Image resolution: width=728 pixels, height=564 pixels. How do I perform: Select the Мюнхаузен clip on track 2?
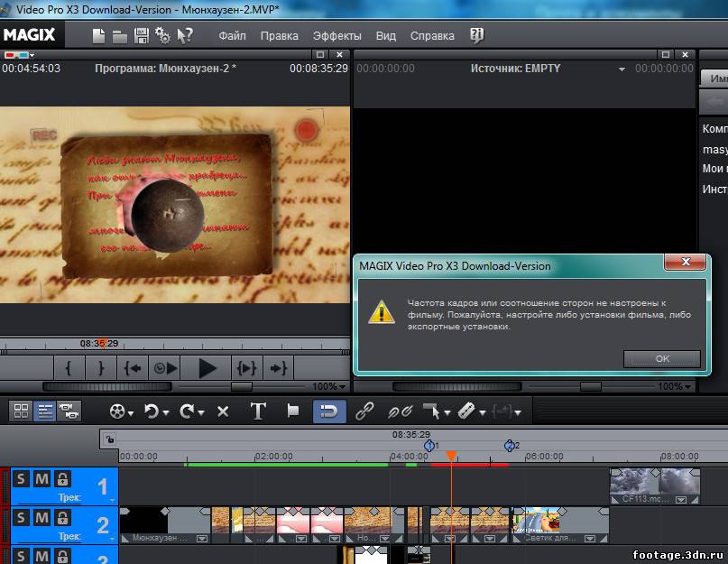165,525
